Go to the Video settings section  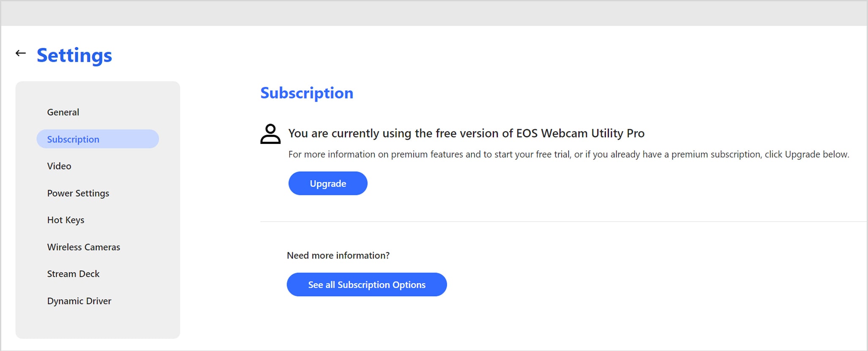coord(59,166)
